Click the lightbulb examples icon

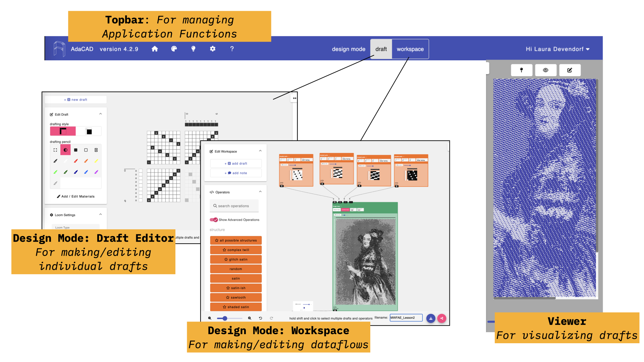point(193,49)
